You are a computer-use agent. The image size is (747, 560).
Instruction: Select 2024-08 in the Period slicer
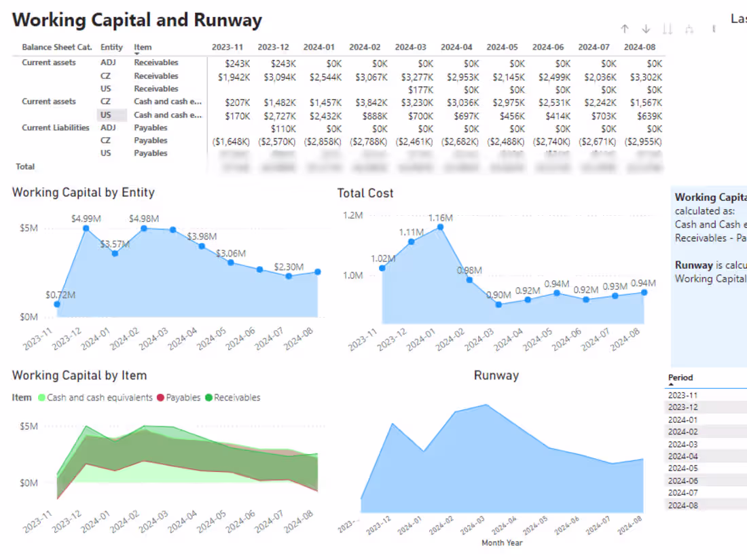pyautogui.click(x=682, y=504)
